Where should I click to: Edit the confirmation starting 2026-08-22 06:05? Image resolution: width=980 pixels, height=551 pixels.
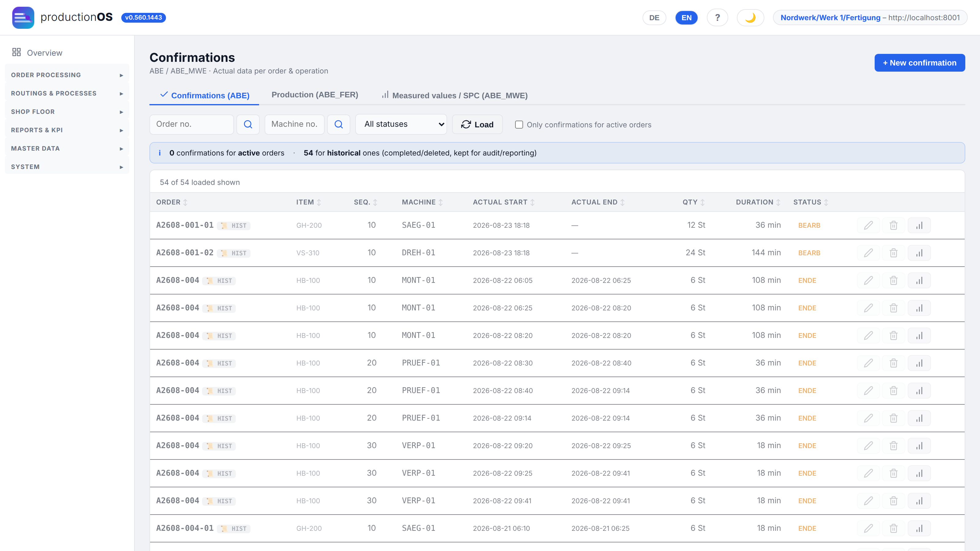pos(868,280)
